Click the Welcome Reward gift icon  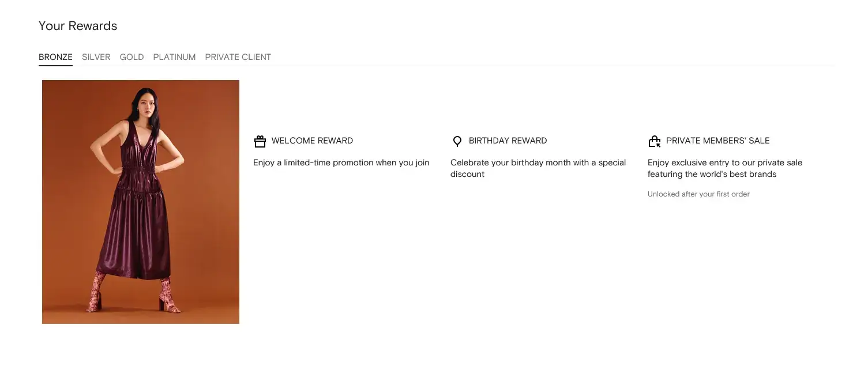[x=260, y=141]
